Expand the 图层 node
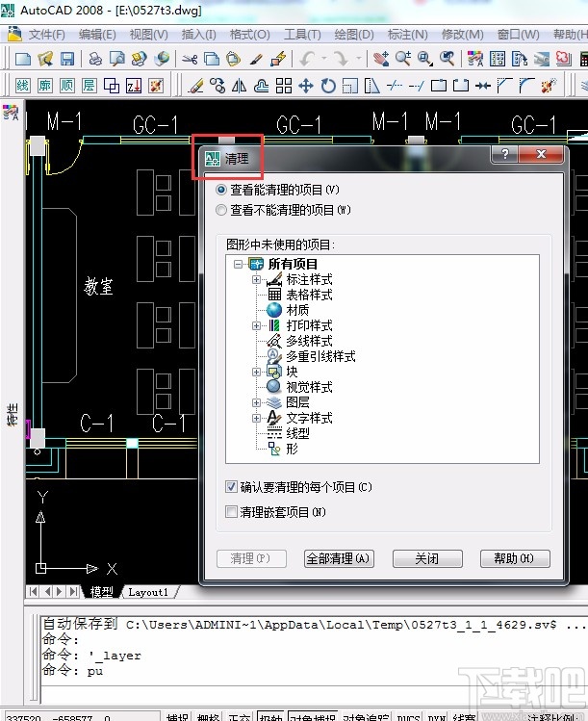This screenshot has width=588, height=721. [x=257, y=402]
